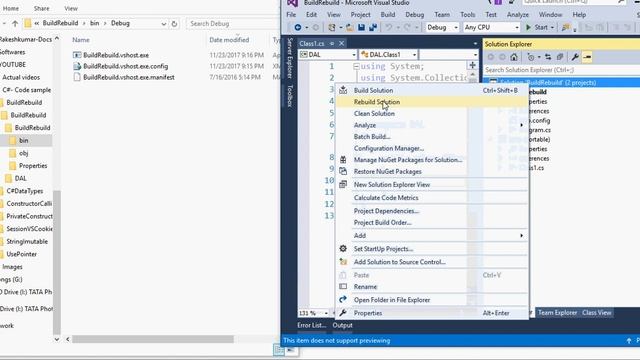Choose Rebuild Solution in context menu
This screenshot has height=360, width=640.
[x=432, y=102]
